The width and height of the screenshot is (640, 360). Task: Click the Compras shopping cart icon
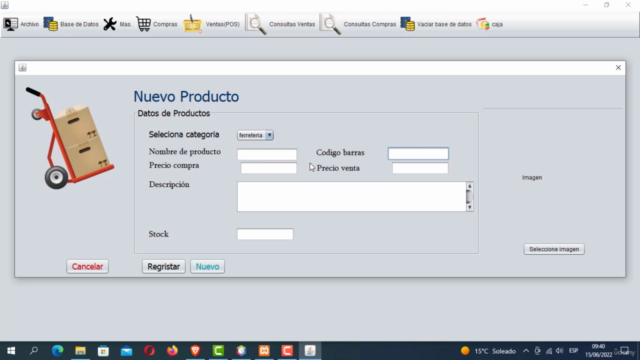tap(143, 24)
